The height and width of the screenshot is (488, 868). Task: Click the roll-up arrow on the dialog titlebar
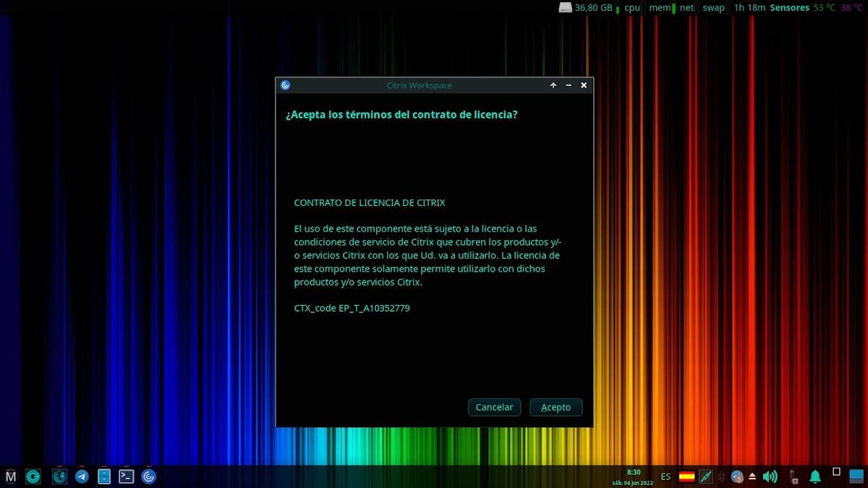pyautogui.click(x=553, y=85)
